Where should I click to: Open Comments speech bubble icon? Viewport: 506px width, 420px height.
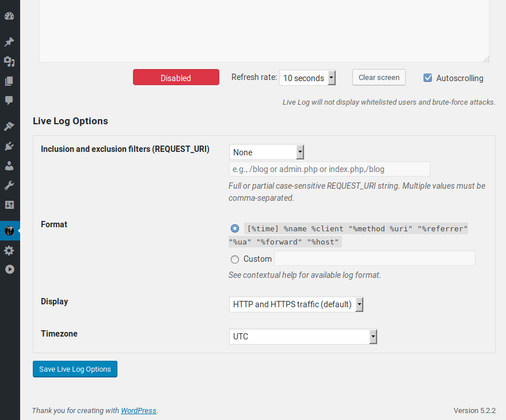(9, 101)
